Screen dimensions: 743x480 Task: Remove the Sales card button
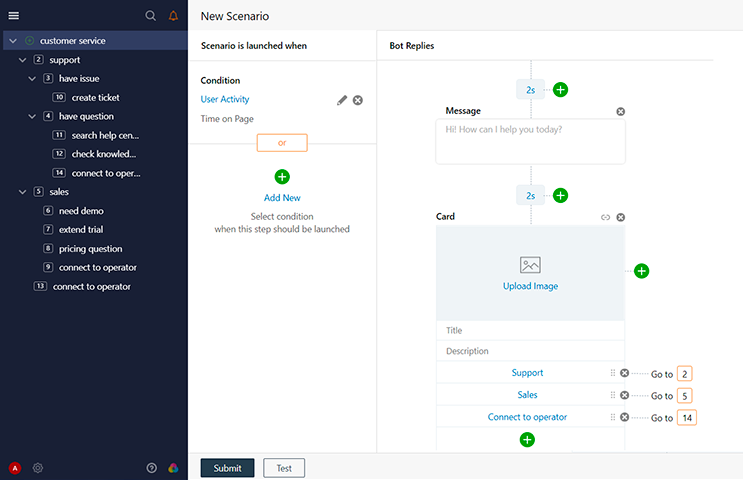(625, 395)
